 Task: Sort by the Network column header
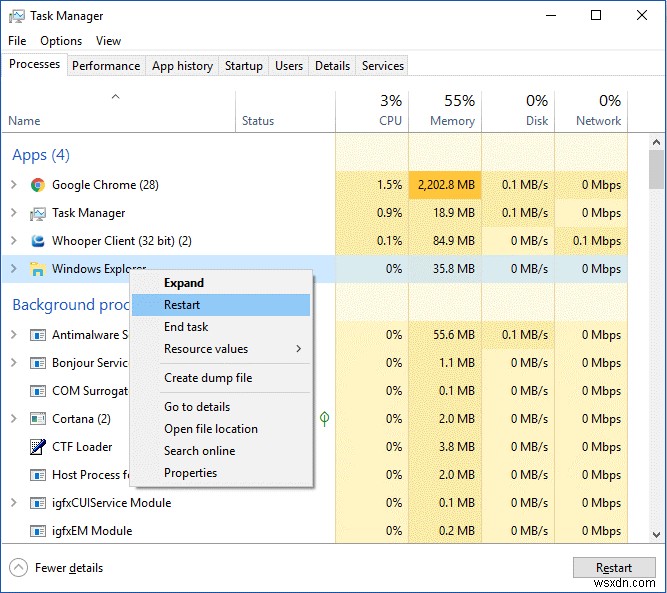[591, 111]
